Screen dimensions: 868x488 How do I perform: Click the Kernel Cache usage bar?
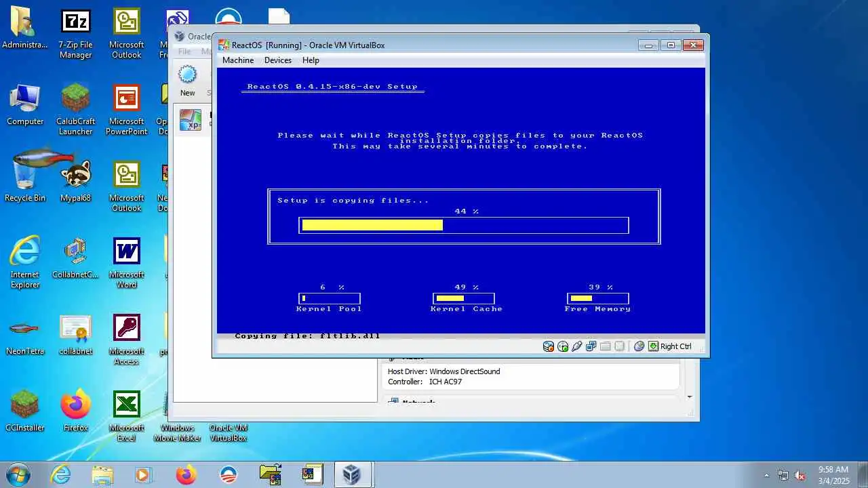coord(464,298)
